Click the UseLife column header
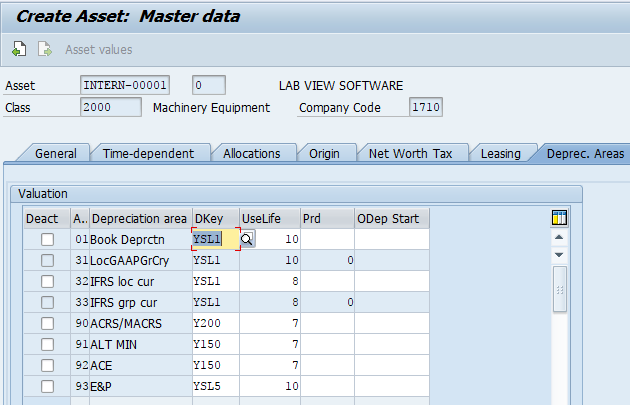Viewport: 630px width, 405px height. [269, 218]
